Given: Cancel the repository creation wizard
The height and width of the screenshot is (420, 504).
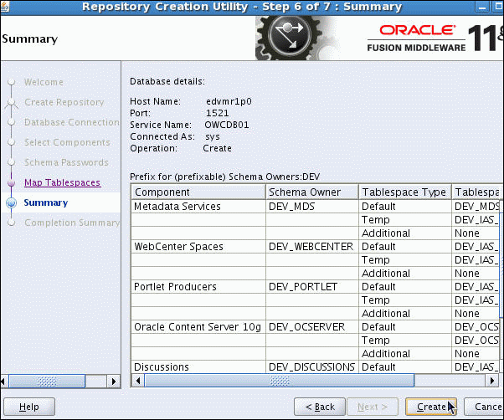Looking at the screenshot, I should tap(484, 407).
